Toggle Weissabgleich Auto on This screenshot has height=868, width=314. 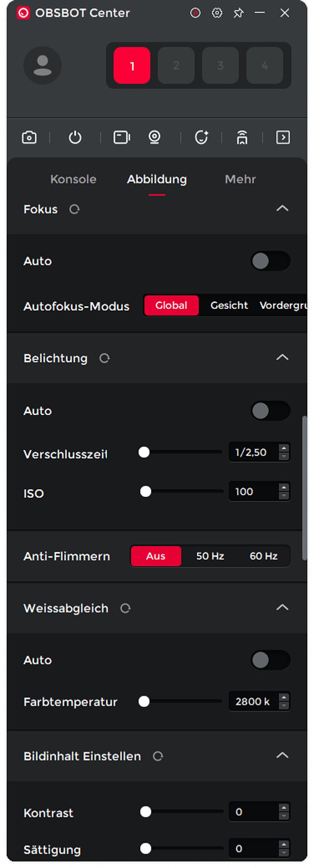click(x=270, y=660)
